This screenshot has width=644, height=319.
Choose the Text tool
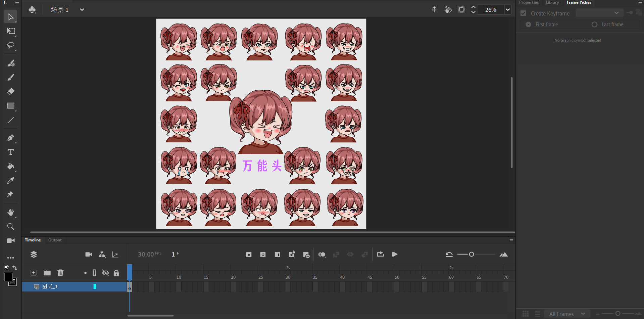pyautogui.click(x=11, y=152)
